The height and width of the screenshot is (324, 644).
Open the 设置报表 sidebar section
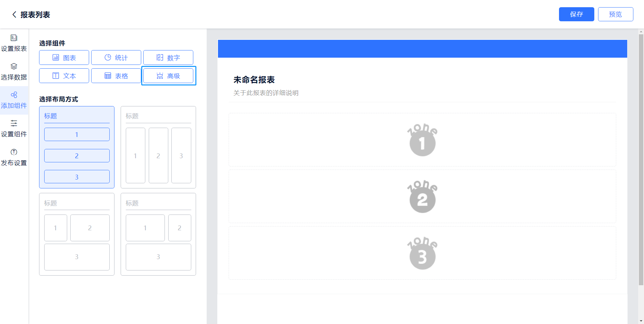click(14, 43)
